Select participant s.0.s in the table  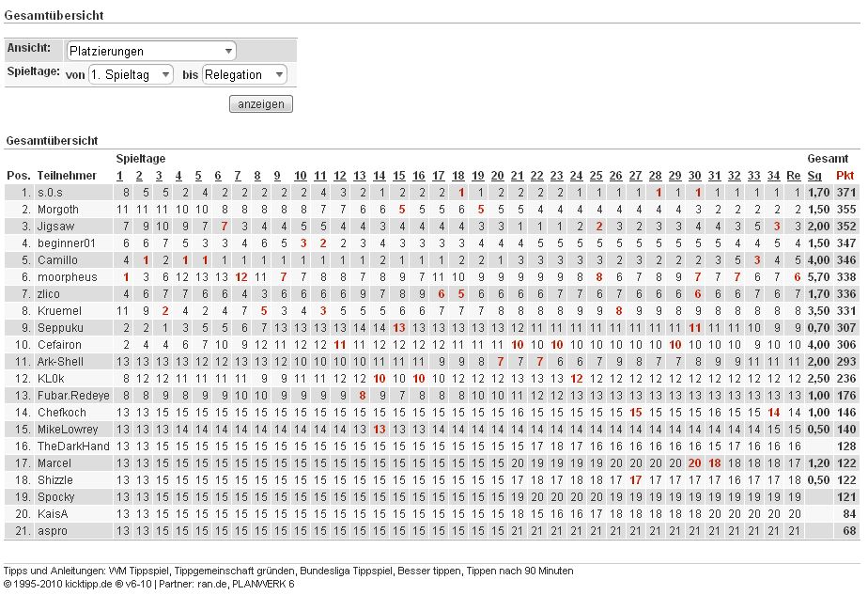point(50,193)
